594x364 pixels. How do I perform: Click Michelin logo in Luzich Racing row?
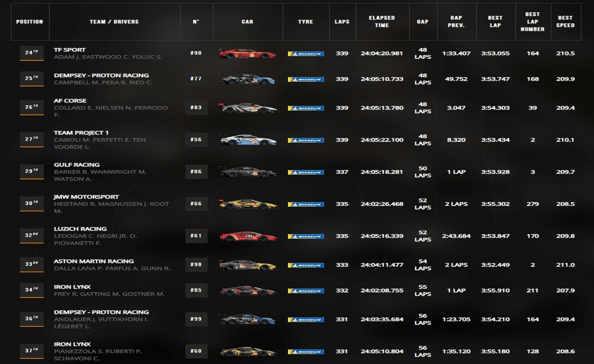pos(306,236)
